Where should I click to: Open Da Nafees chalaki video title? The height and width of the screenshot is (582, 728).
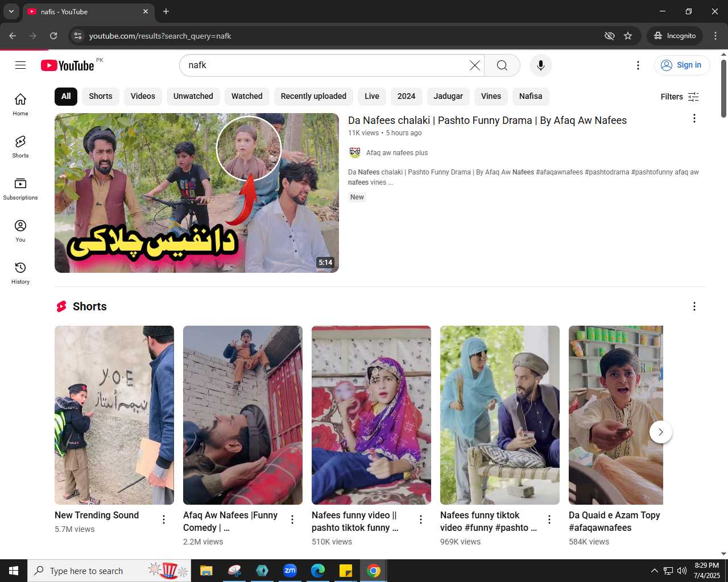coord(487,120)
